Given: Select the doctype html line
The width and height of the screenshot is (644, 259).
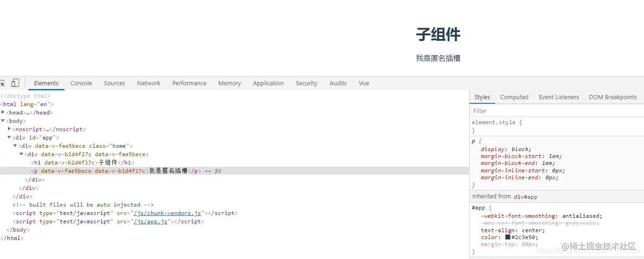Looking at the screenshot, I should [x=25, y=96].
